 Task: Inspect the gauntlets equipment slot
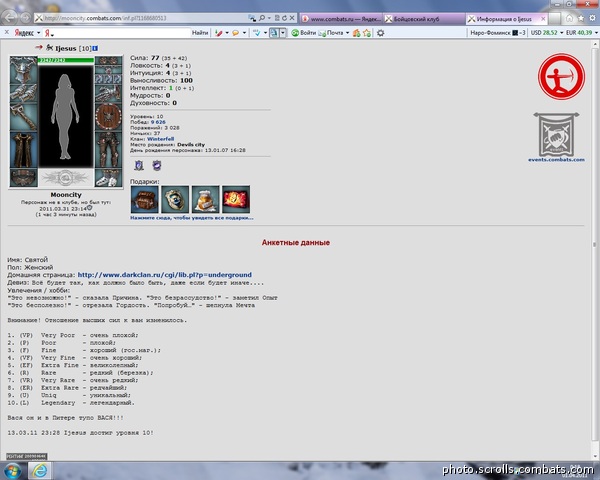pyautogui.click(x=23, y=93)
